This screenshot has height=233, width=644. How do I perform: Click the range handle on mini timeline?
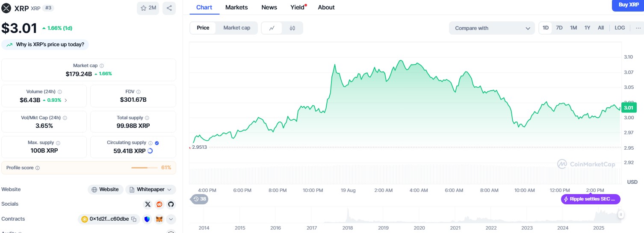[x=620, y=215]
